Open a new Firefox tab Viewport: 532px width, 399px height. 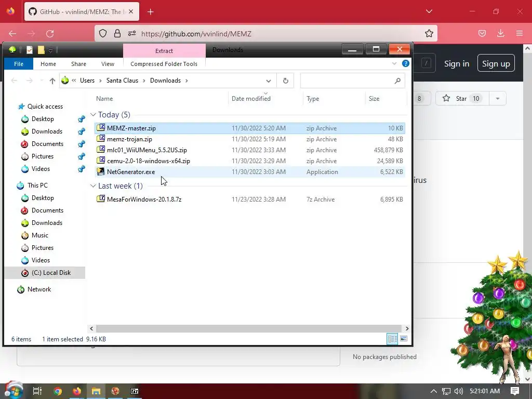pos(151,12)
